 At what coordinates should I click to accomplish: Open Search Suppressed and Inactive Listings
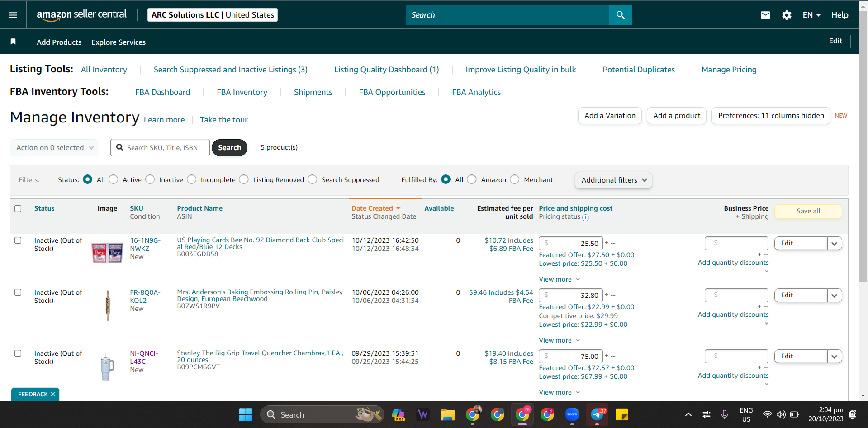tap(231, 70)
